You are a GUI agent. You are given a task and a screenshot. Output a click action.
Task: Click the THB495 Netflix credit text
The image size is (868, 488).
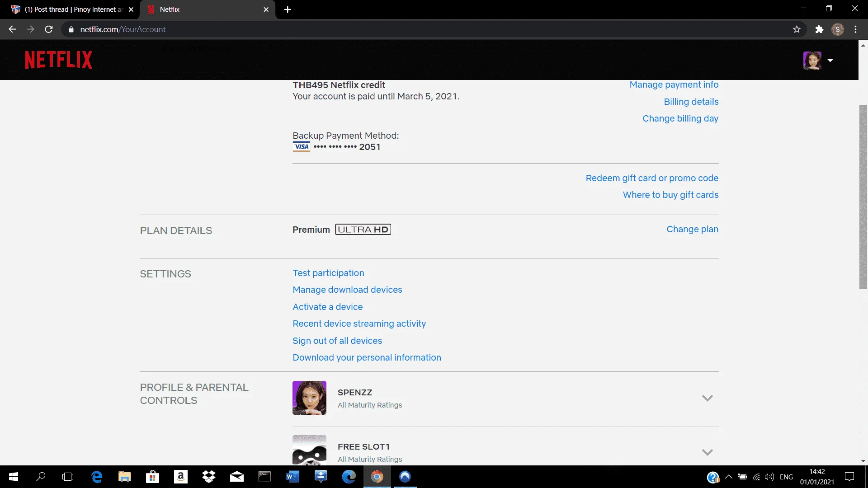[x=339, y=85]
